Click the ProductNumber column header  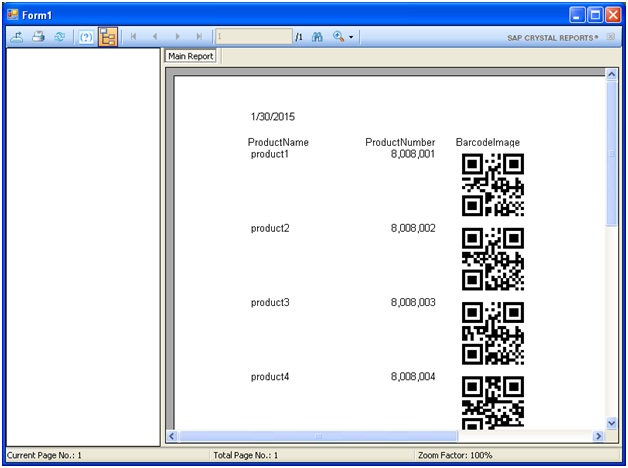pos(400,142)
